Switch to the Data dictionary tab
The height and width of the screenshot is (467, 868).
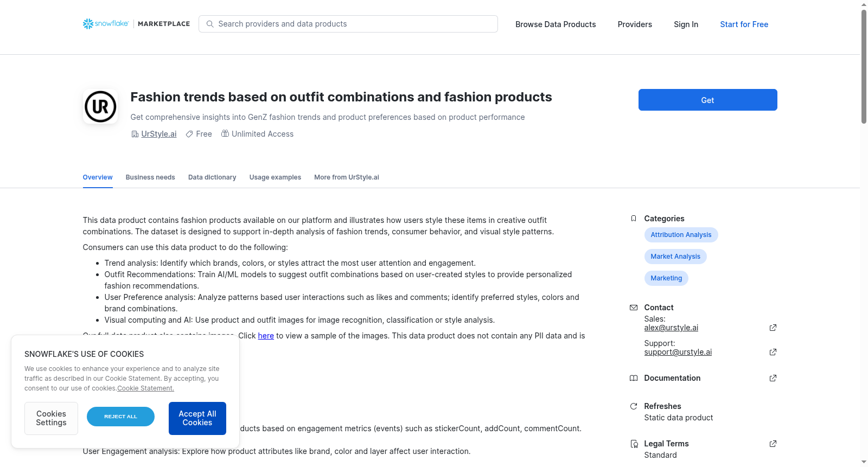212,177
